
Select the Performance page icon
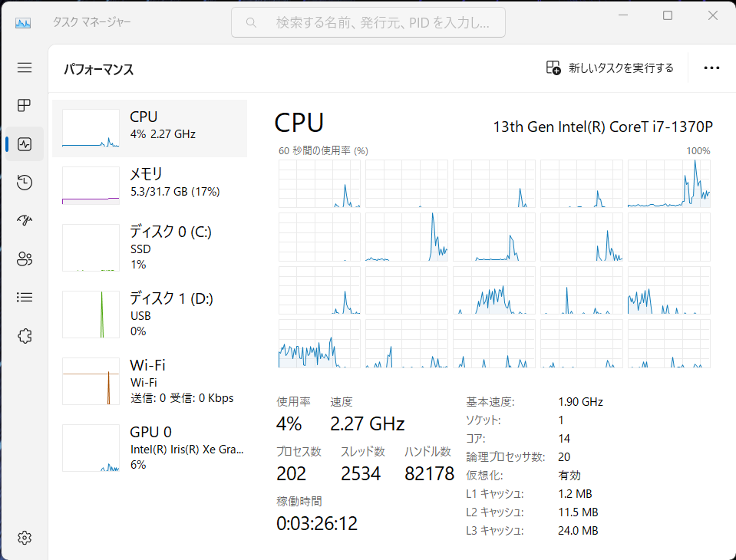[25, 143]
